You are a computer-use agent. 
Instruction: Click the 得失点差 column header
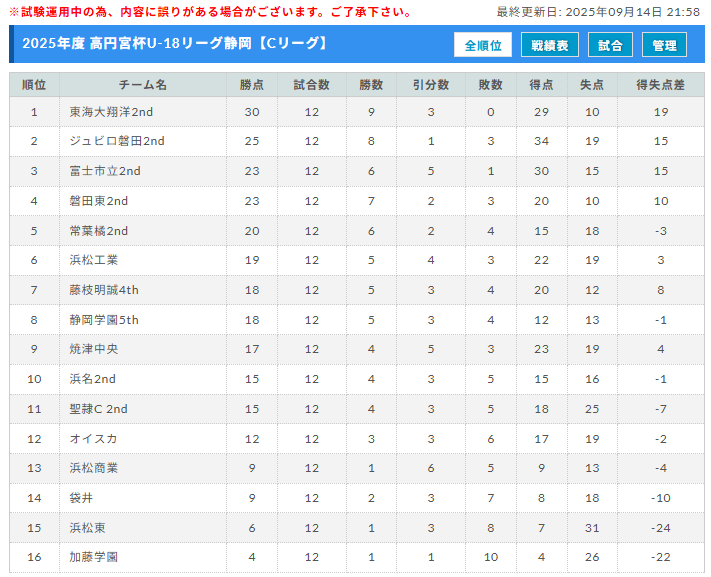click(x=661, y=85)
